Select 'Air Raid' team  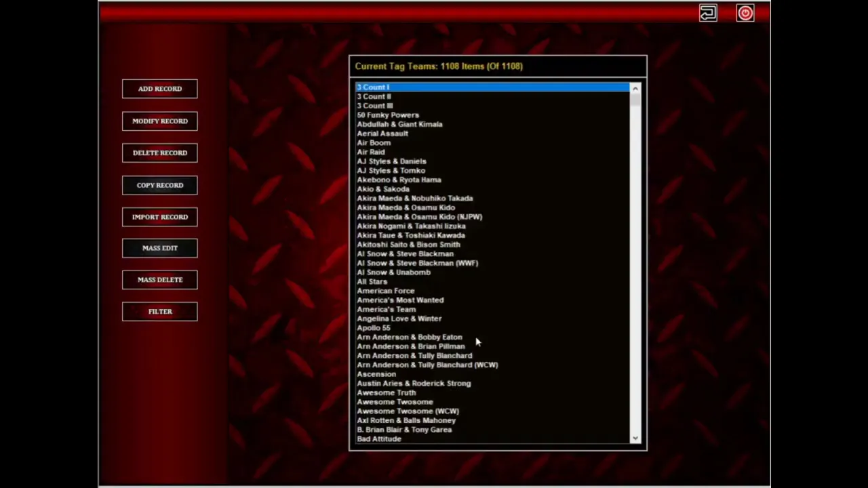click(x=493, y=152)
